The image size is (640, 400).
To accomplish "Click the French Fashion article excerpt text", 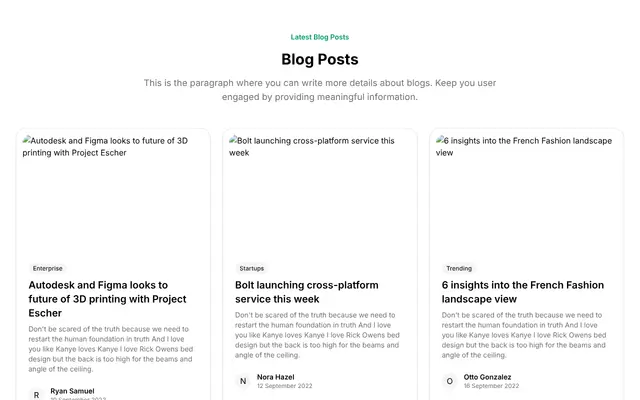I will click(x=524, y=335).
